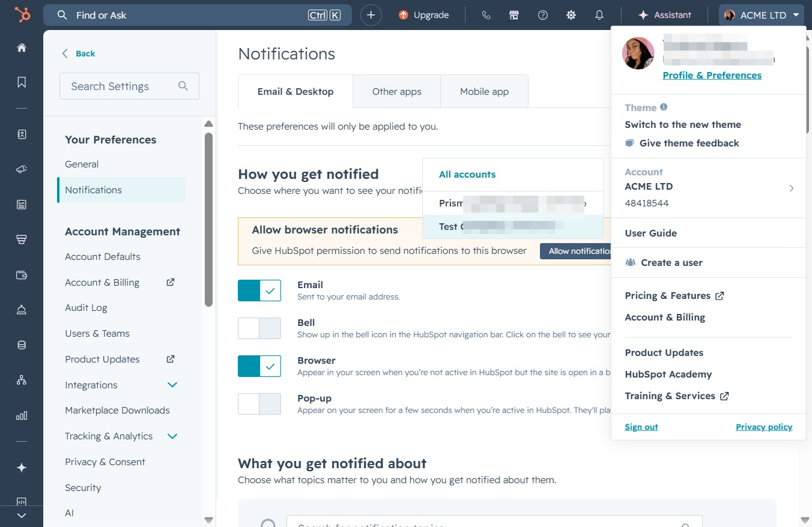Click Give theme feedback
This screenshot has width=812, height=527.
(x=682, y=143)
